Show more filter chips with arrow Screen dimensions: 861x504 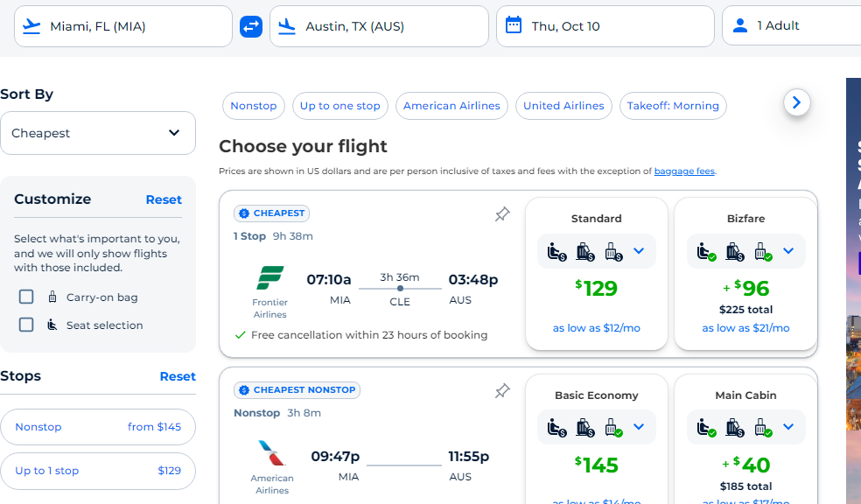[x=797, y=102]
